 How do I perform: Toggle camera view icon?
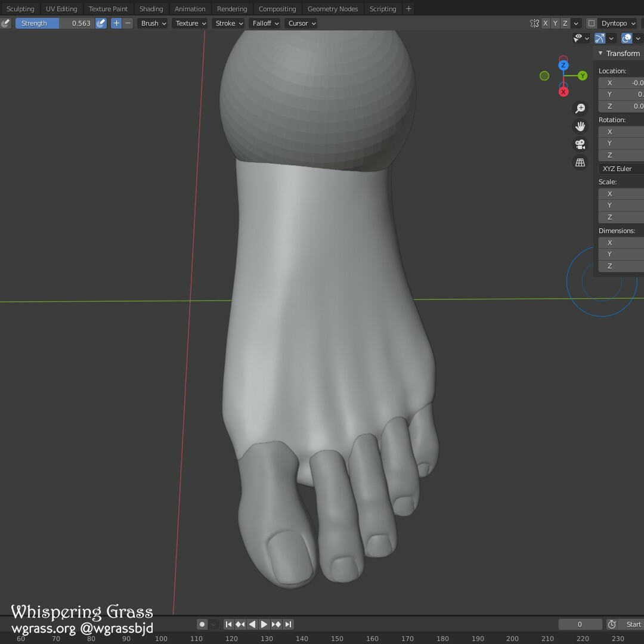point(580,144)
